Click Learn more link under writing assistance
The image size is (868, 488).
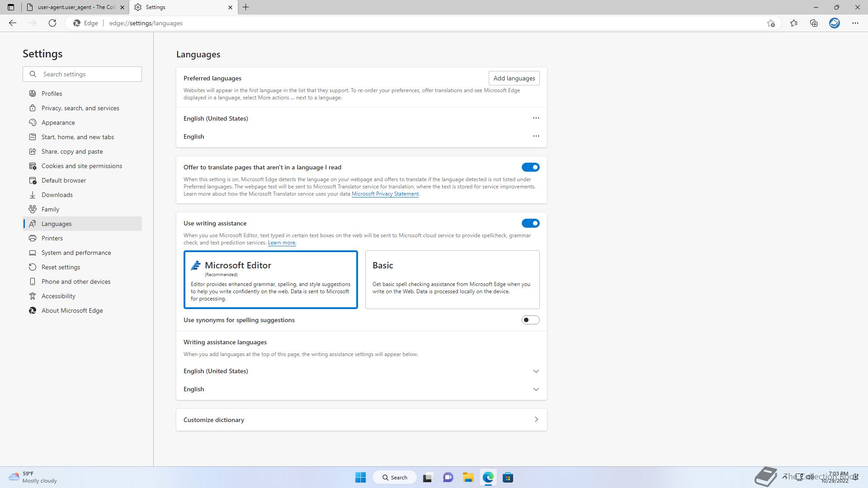tap(282, 243)
